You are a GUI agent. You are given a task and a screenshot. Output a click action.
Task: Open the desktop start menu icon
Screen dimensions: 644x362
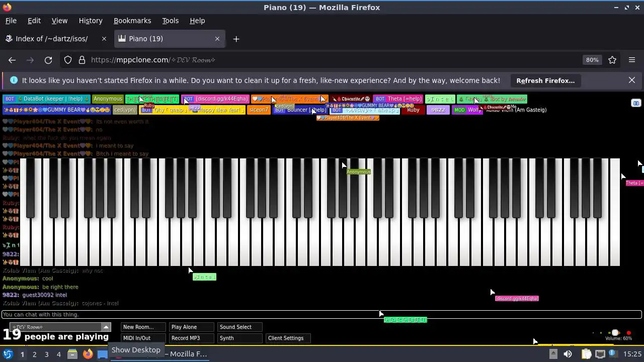click(8, 354)
